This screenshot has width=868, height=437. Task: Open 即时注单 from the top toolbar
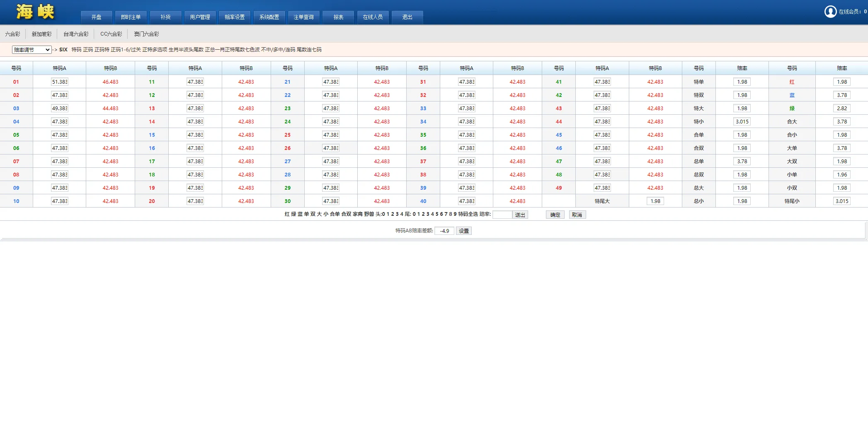pyautogui.click(x=131, y=17)
